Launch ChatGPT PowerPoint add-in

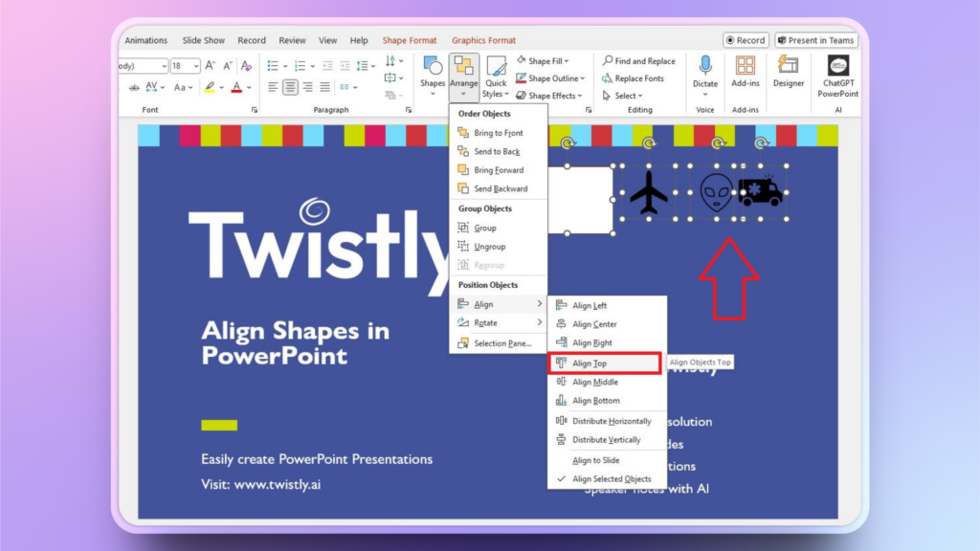(x=838, y=77)
